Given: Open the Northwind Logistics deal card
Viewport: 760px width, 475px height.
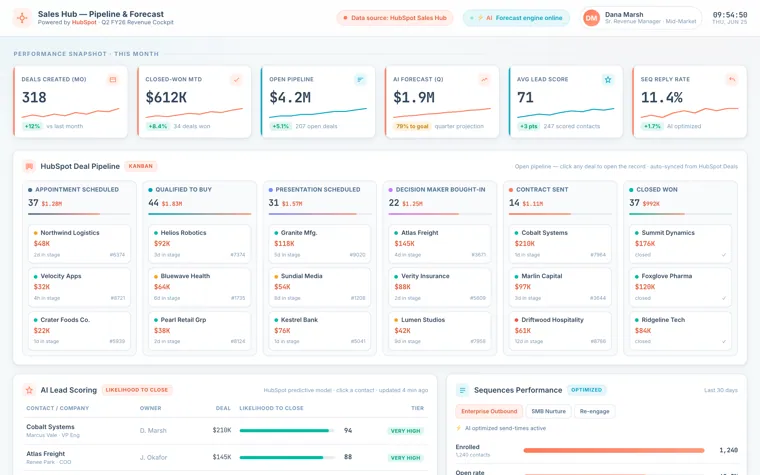Looking at the screenshot, I should [x=79, y=244].
